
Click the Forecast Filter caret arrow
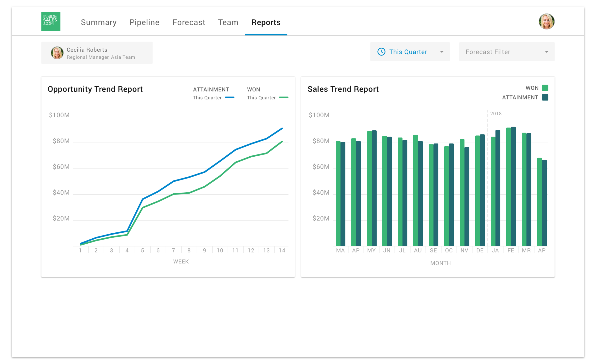(546, 52)
